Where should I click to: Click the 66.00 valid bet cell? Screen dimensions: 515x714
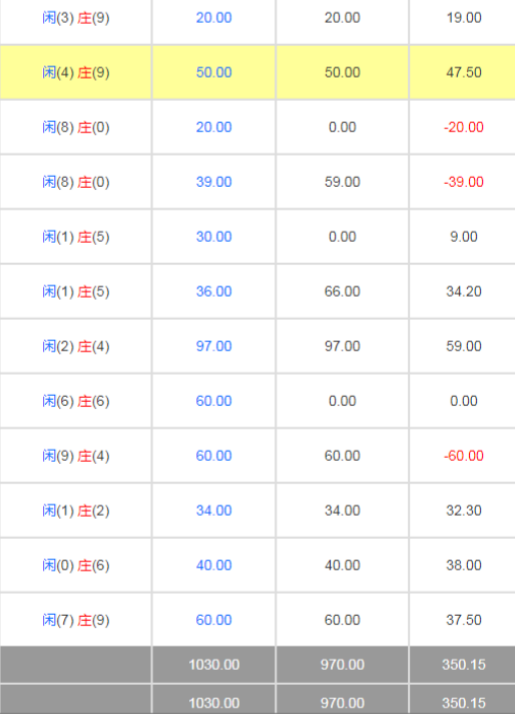tap(342, 291)
